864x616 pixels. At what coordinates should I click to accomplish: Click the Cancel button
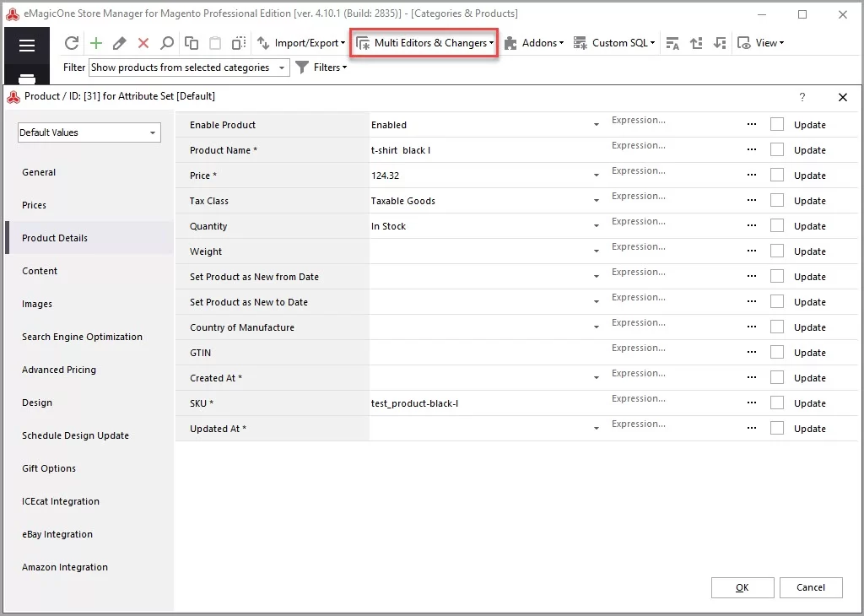811,587
